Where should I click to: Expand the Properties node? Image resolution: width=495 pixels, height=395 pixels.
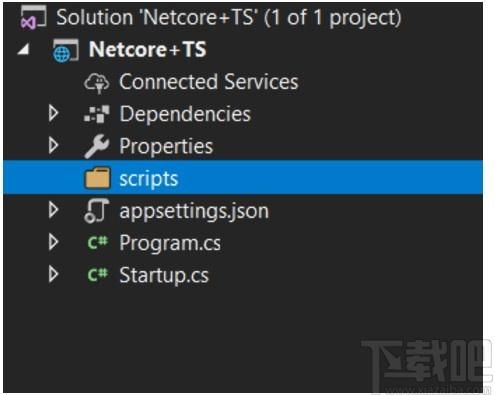coord(53,145)
